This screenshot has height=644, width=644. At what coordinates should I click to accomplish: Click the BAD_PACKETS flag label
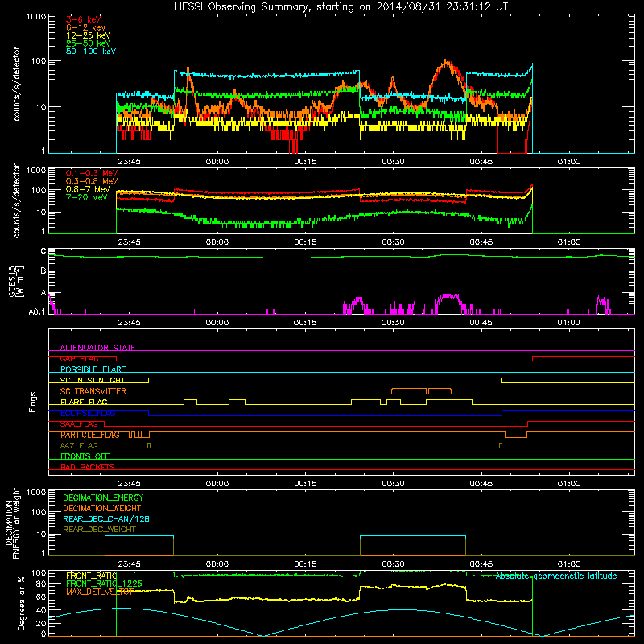coord(88,468)
